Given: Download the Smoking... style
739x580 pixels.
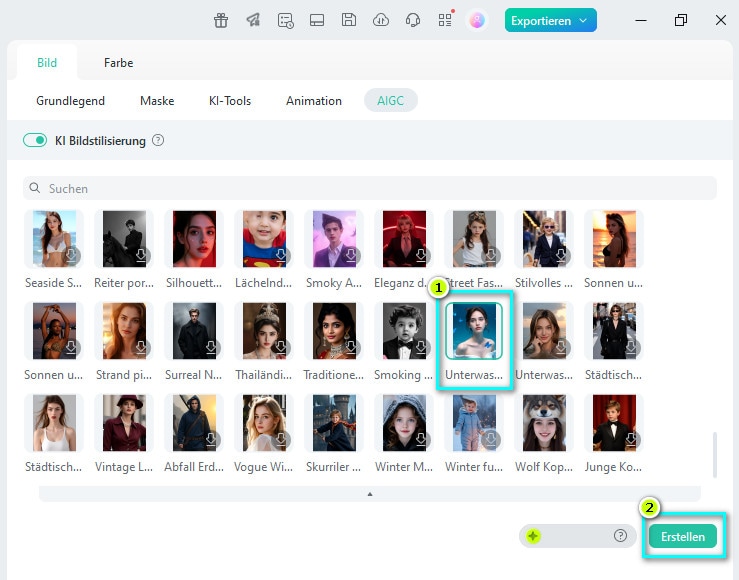Looking at the screenshot, I should click(421, 348).
